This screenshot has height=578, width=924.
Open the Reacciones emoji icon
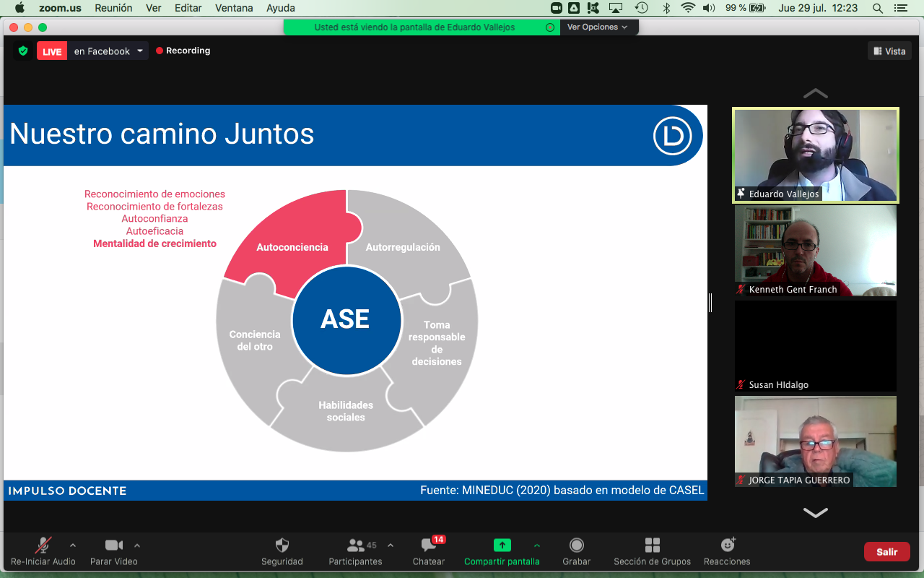coord(727,545)
